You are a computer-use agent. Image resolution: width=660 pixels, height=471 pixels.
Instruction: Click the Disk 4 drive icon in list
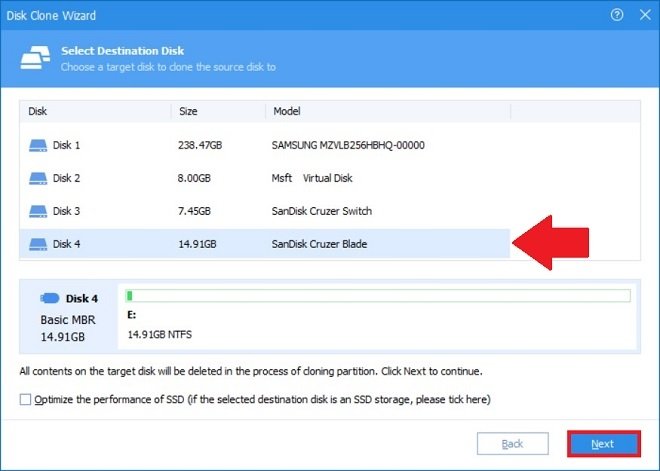[38, 244]
